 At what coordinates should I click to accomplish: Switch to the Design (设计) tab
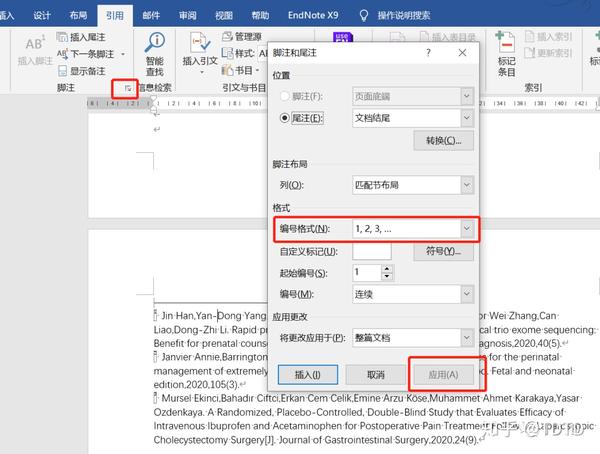(x=42, y=15)
